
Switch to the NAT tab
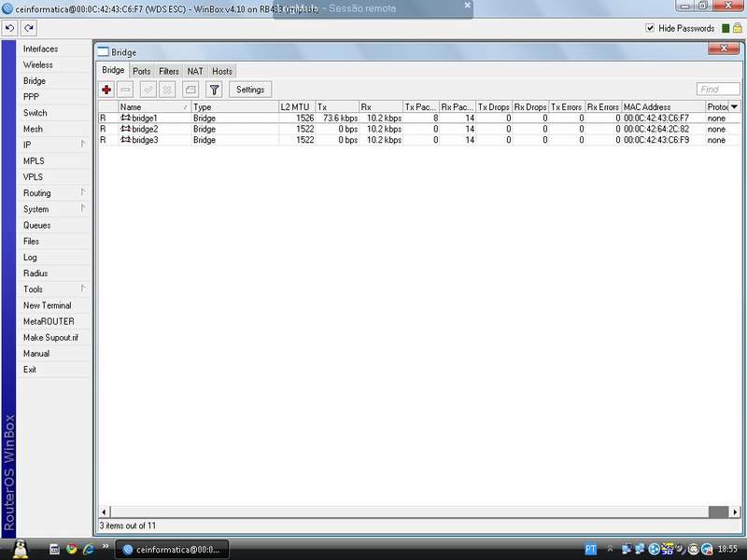195,71
